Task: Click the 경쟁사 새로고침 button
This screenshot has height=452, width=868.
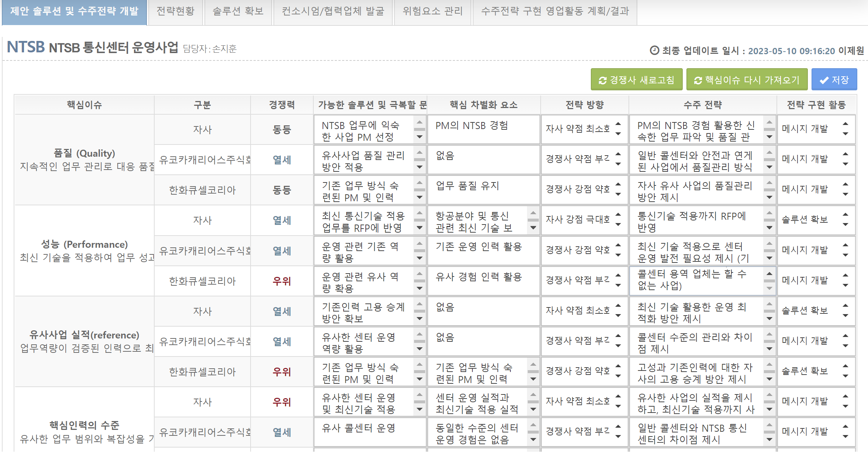Action: pos(636,80)
